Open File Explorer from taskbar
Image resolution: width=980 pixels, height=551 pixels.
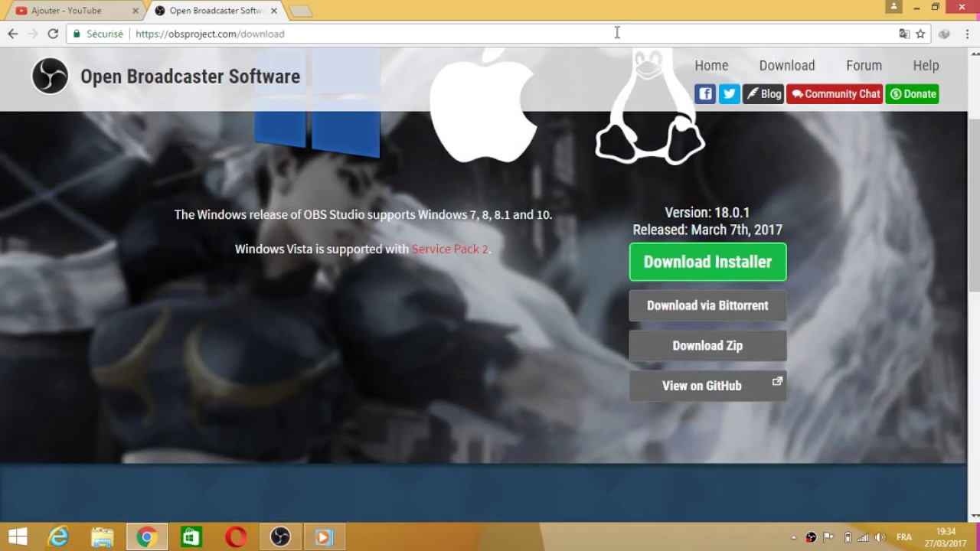coord(102,537)
